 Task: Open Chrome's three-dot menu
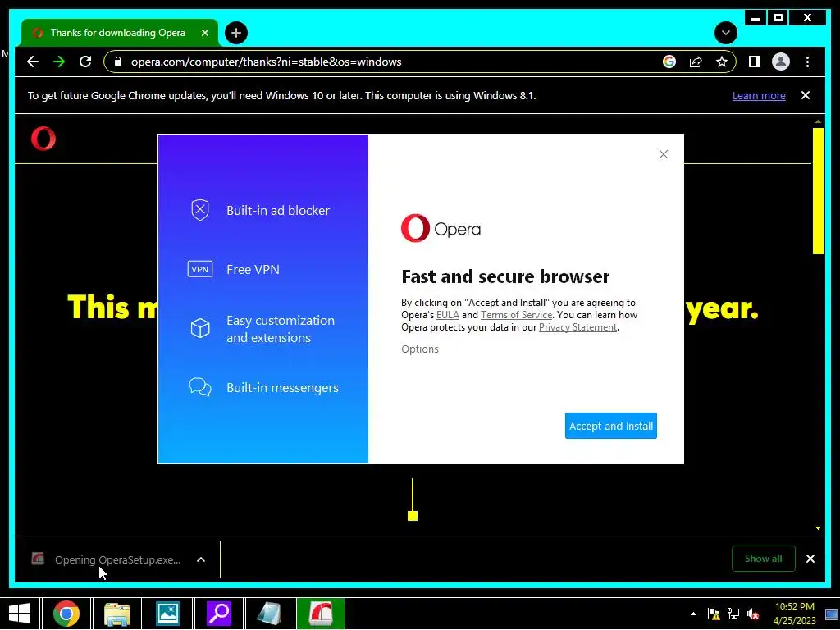[x=807, y=62]
